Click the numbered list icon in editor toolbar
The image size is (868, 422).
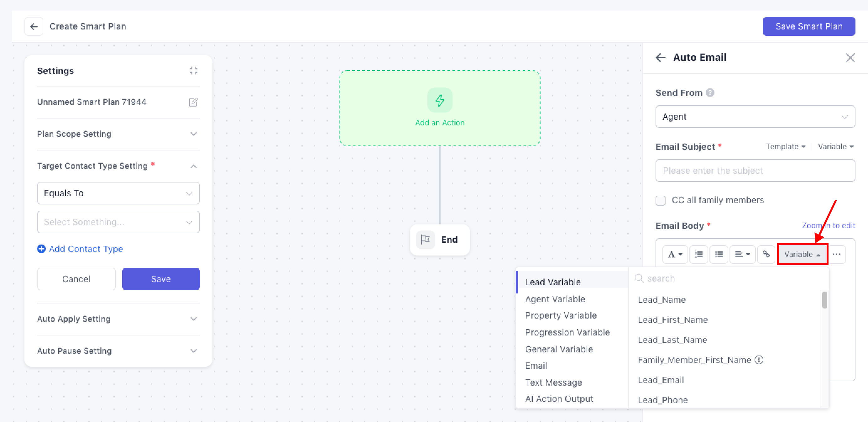[x=698, y=254]
